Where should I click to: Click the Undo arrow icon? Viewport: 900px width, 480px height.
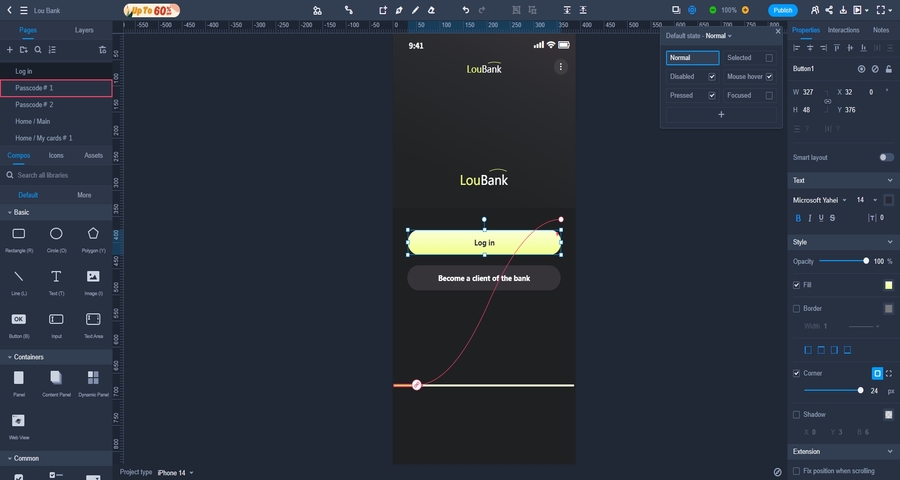click(x=465, y=10)
